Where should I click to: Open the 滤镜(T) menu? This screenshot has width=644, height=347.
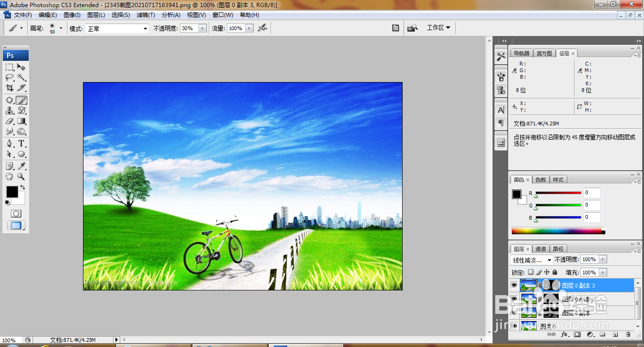click(x=146, y=15)
